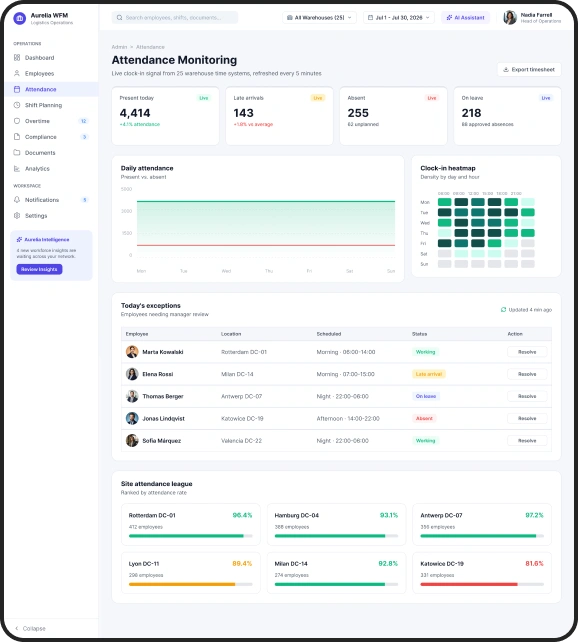Resolve Jonas Lindqvist's exception
578x642 pixels.
click(x=527, y=418)
